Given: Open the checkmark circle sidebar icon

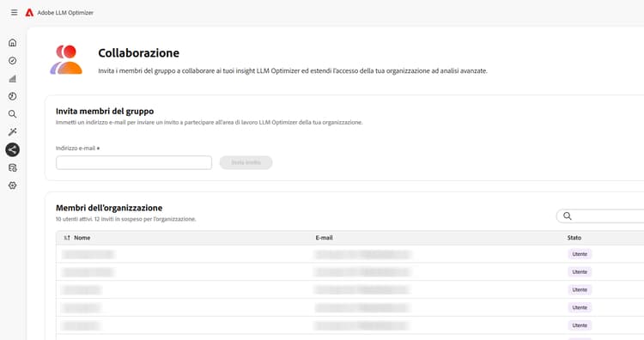Looking at the screenshot, I should click(x=13, y=61).
